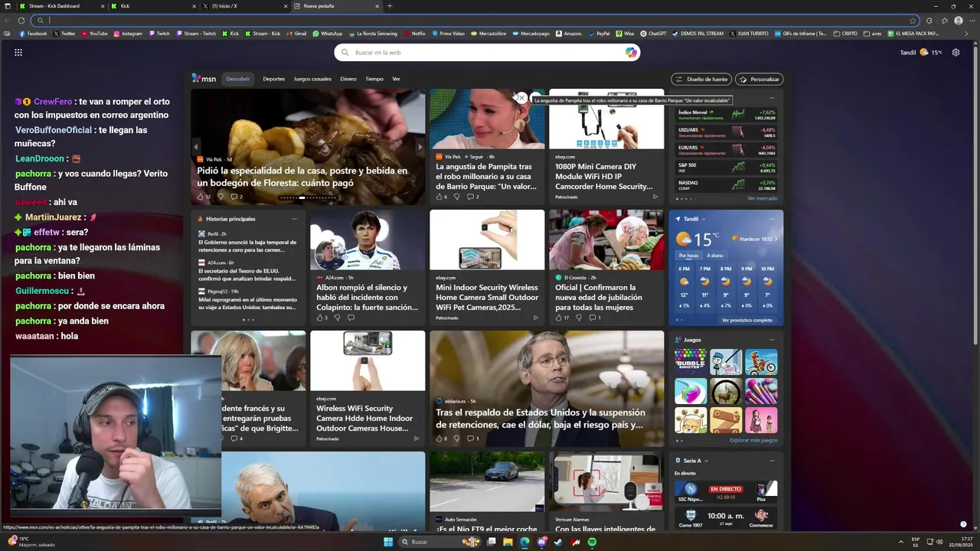The image size is (980, 551).
Task: Open page settings gear icon
Action: coord(955,53)
